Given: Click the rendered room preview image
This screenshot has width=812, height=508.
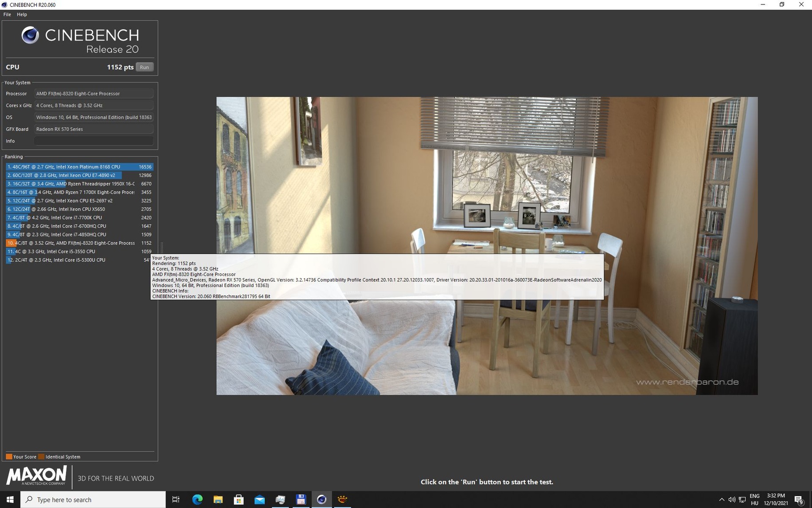Looking at the screenshot, I should tap(487, 246).
